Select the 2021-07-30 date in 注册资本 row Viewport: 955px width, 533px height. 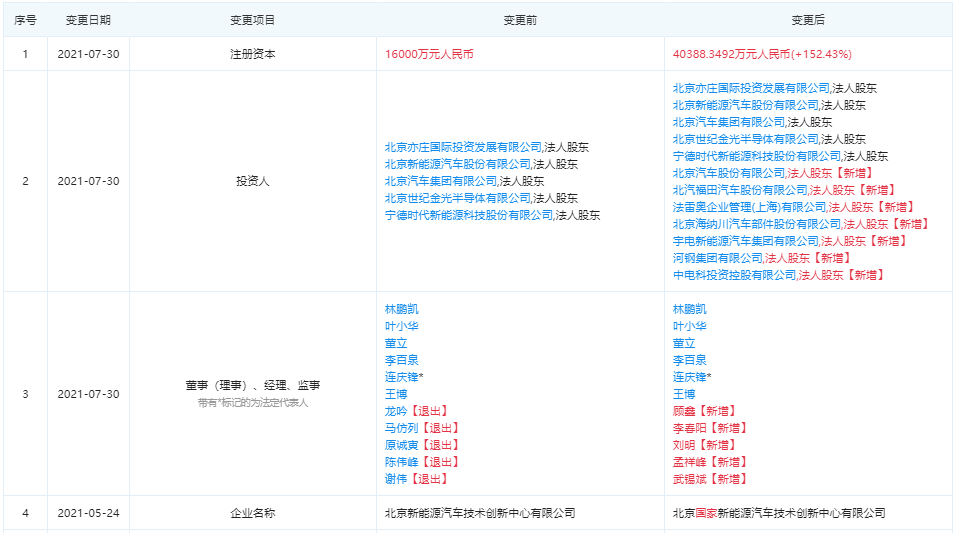[88, 54]
